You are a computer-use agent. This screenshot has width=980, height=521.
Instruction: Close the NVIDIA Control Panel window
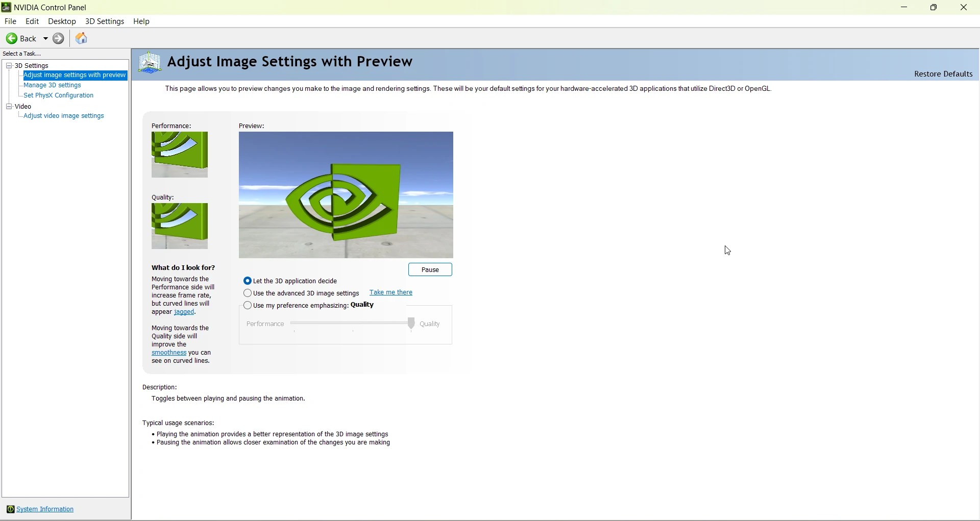click(x=964, y=8)
